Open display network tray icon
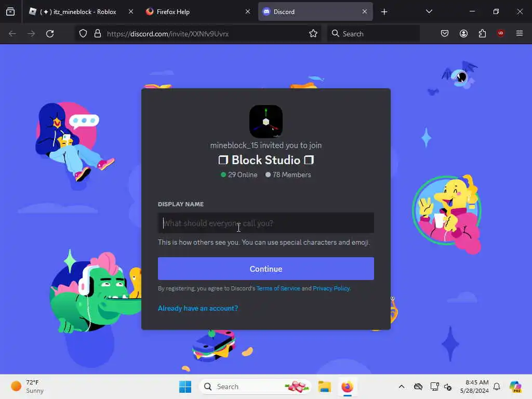 [434, 387]
